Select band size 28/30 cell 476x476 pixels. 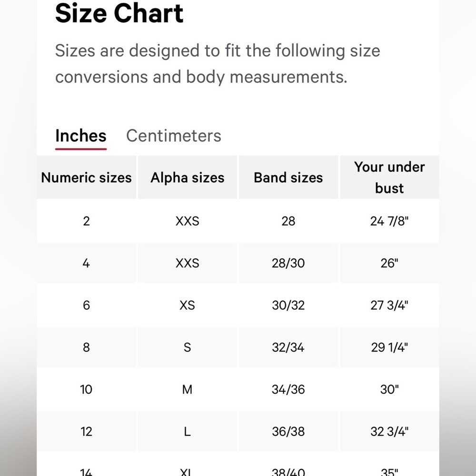288,263
